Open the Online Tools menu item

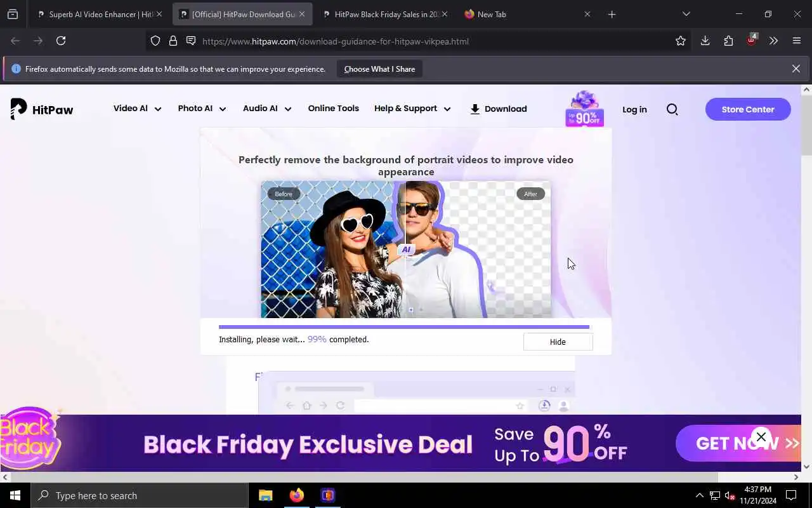click(x=333, y=109)
